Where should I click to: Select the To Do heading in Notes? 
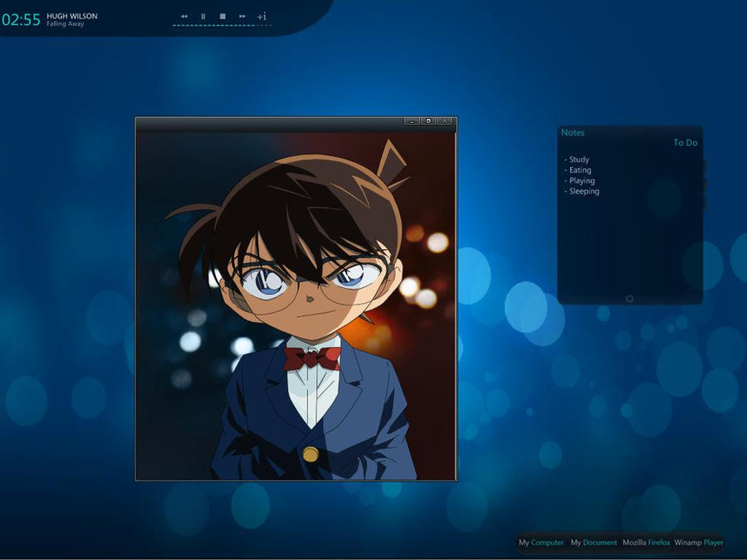(x=686, y=143)
